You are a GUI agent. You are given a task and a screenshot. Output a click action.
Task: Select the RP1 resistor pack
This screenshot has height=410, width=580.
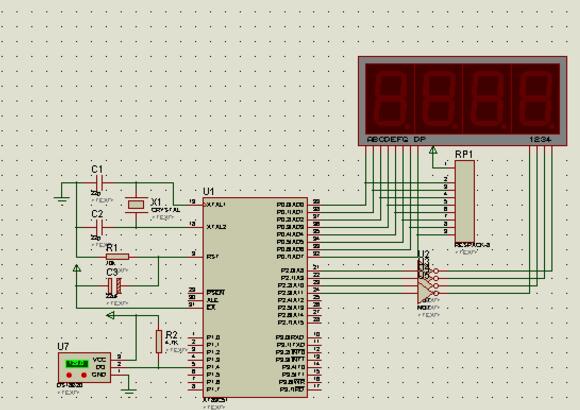(x=465, y=201)
